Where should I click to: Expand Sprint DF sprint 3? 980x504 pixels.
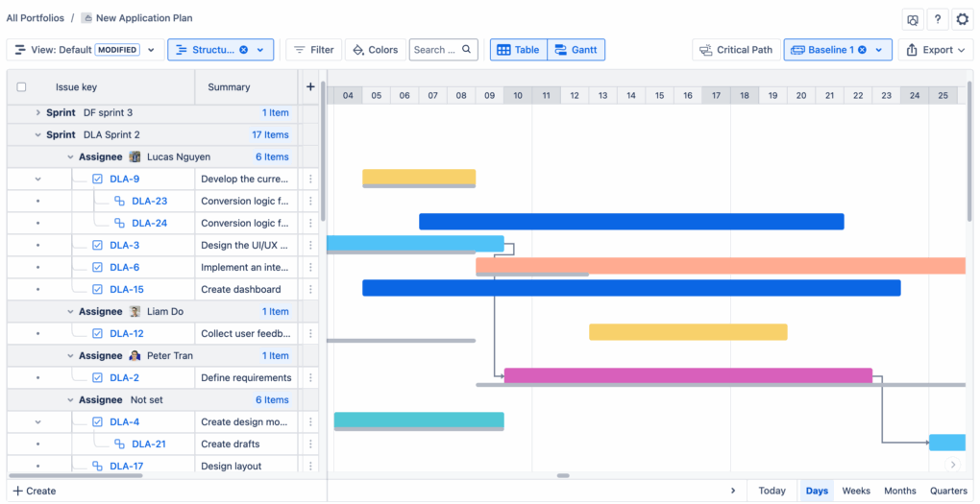tap(38, 113)
